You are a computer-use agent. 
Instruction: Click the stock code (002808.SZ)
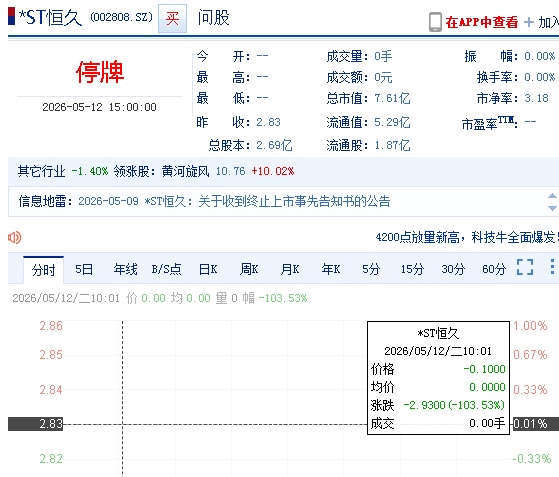coord(121,17)
